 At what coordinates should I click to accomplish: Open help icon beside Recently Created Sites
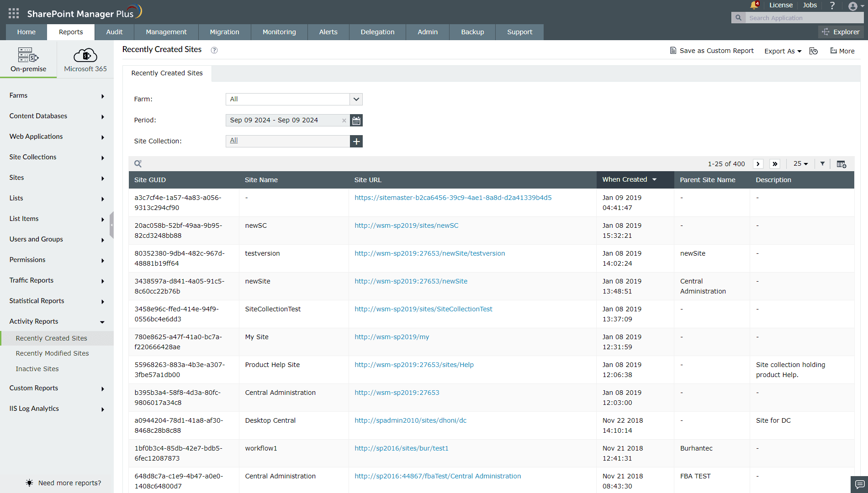214,50
